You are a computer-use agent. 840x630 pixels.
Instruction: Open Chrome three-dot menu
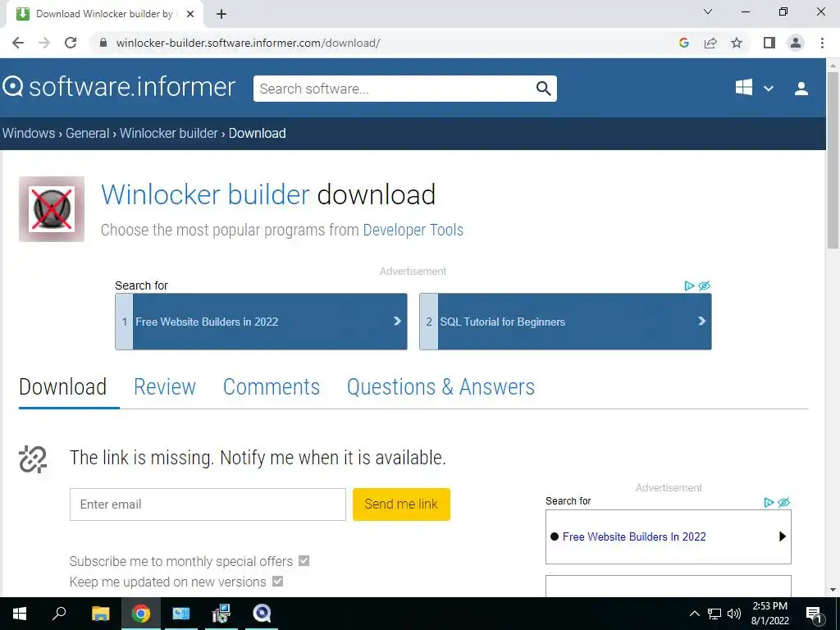(x=822, y=43)
